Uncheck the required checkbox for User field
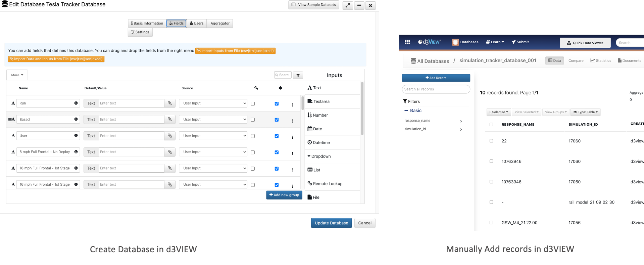 pyautogui.click(x=277, y=136)
